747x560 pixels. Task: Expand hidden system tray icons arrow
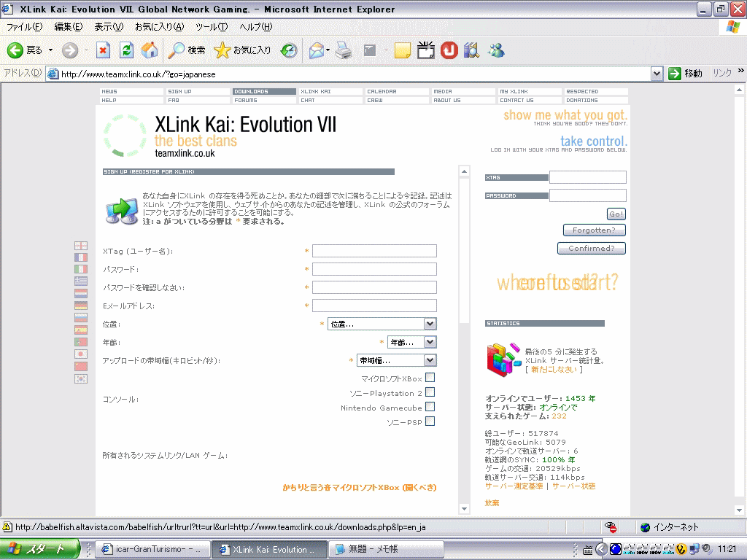tap(601, 549)
